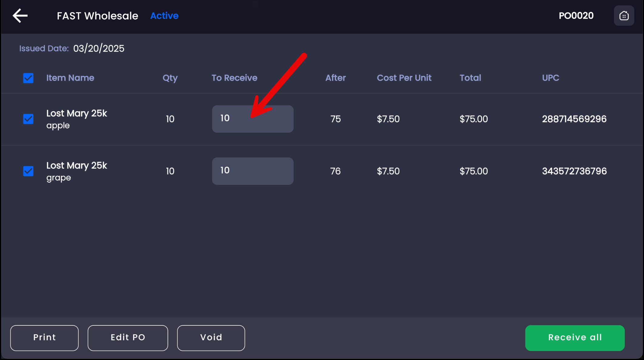Select the PO0020 order number
644x360 pixels.
(576, 16)
